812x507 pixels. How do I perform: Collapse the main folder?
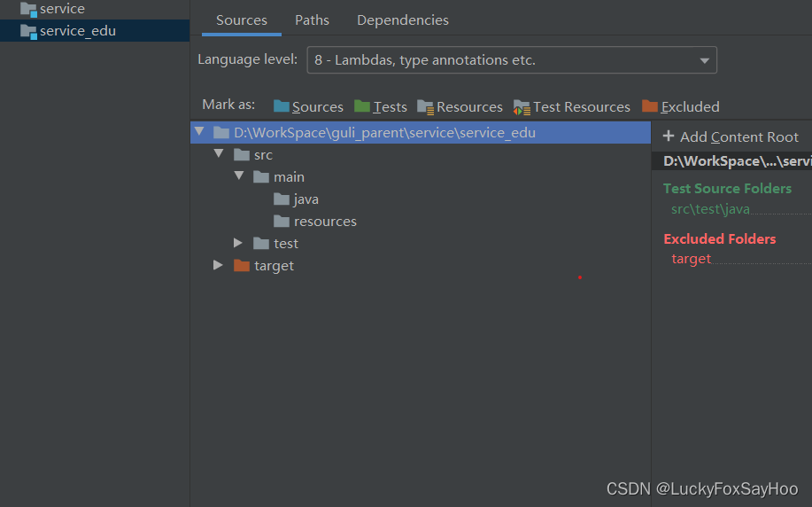click(x=239, y=176)
